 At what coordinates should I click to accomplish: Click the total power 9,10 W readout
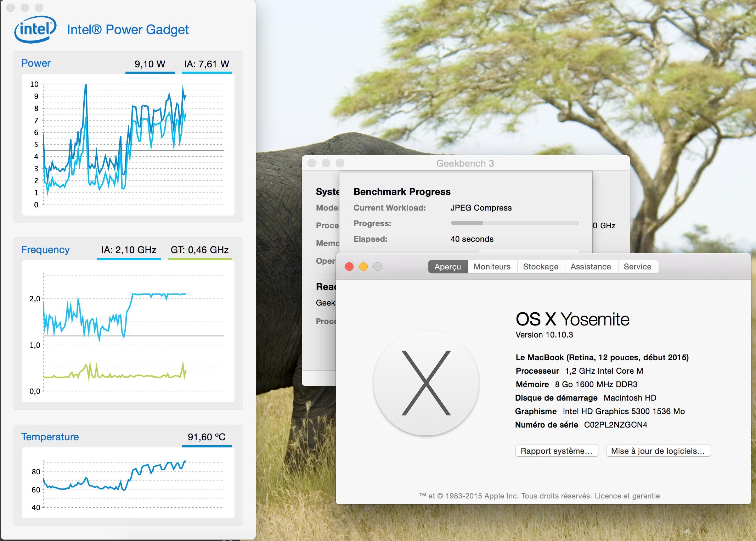(x=150, y=64)
